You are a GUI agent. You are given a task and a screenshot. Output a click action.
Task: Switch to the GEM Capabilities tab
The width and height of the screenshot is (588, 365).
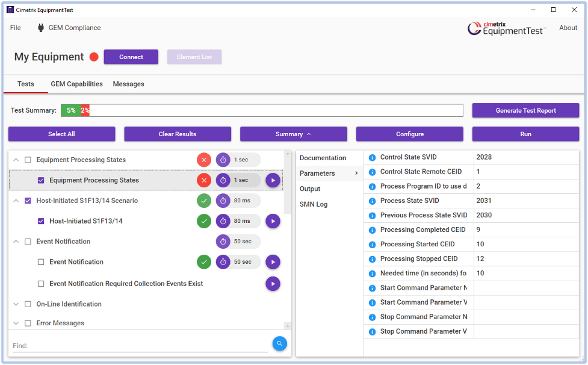(x=76, y=84)
